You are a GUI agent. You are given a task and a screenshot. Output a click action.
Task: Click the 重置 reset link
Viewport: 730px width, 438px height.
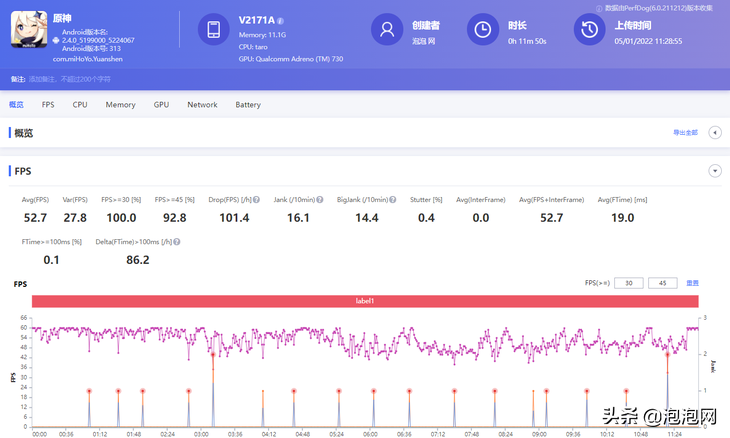[x=692, y=283]
